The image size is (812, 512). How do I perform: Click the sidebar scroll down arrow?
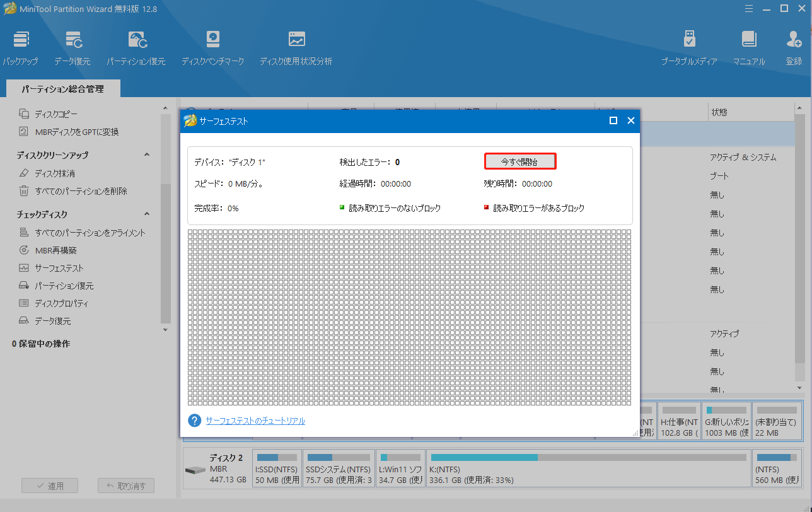[166, 330]
